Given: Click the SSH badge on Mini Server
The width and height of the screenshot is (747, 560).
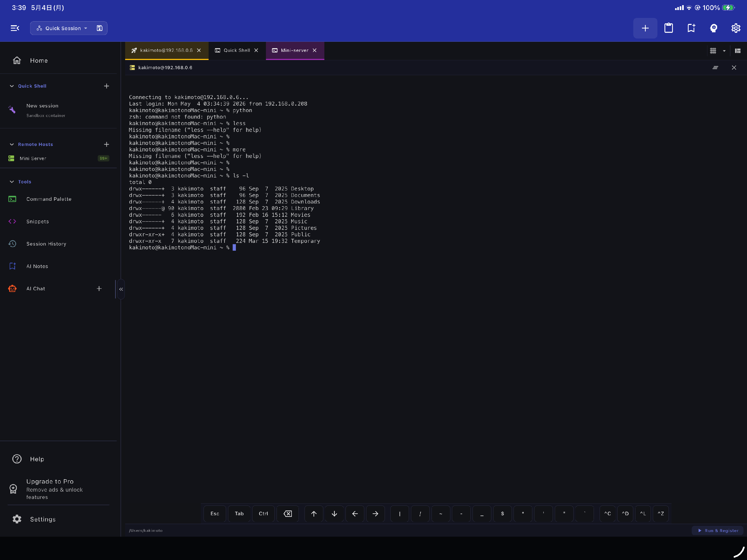Looking at the screenshot, I should (x=103, y=158).
